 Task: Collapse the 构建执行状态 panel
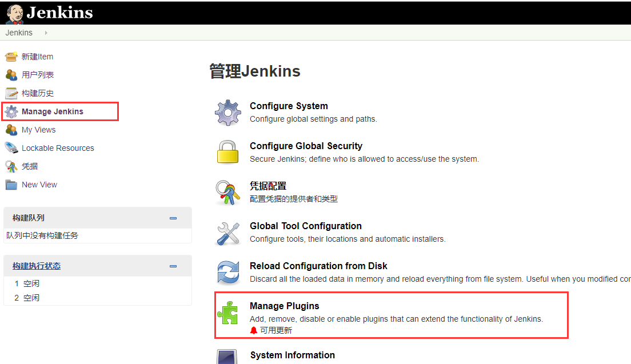[x=173, y=265]
